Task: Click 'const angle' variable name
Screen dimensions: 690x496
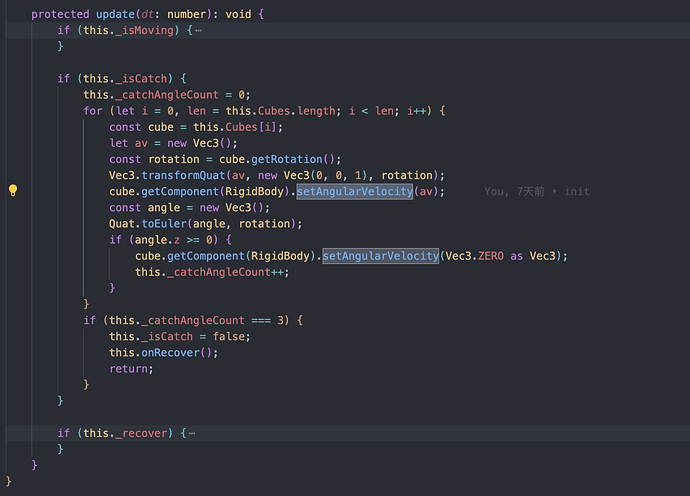Action: point(164,208)
